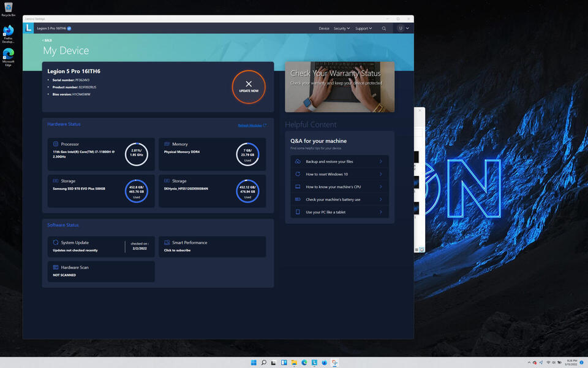Open 'Use your PC like a tablet'

pyautogui.click(x=339, y=212)
